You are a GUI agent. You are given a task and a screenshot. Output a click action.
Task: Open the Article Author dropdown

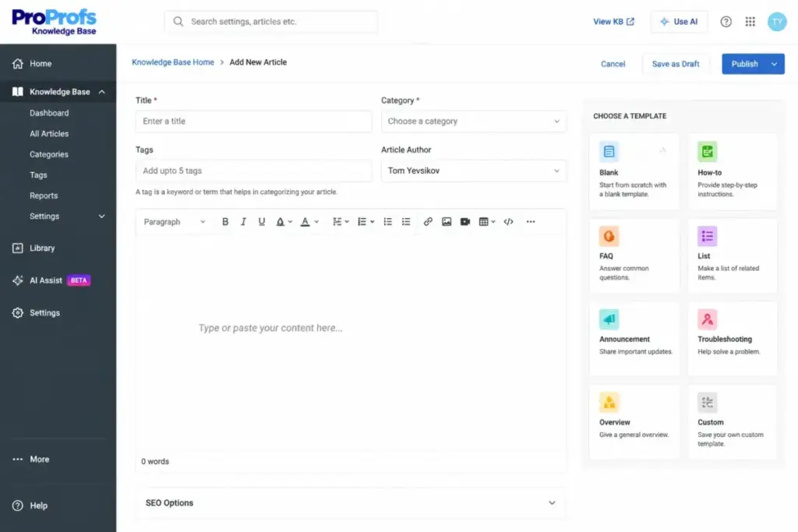click(473, 171)
